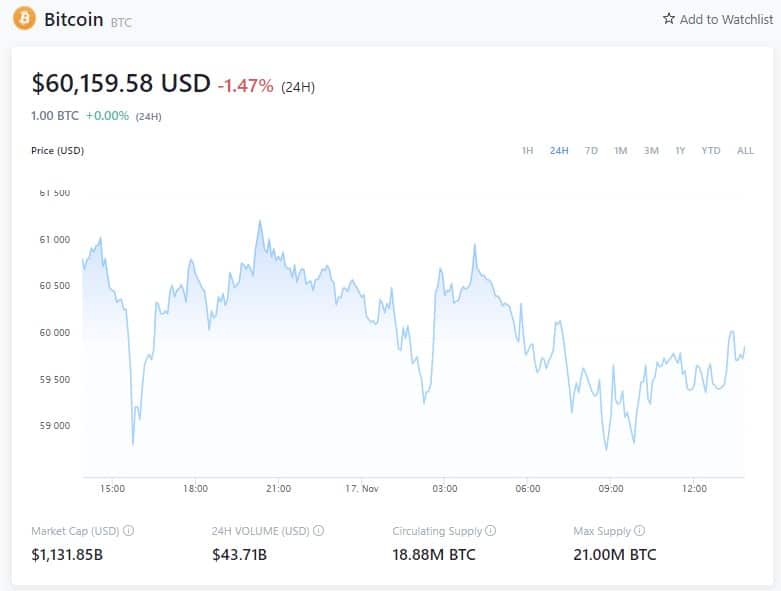Image resolution: width=781 pixels, height=591 pixels.
Task: Select the YTD chart range
Action: [x=711, y=150]
